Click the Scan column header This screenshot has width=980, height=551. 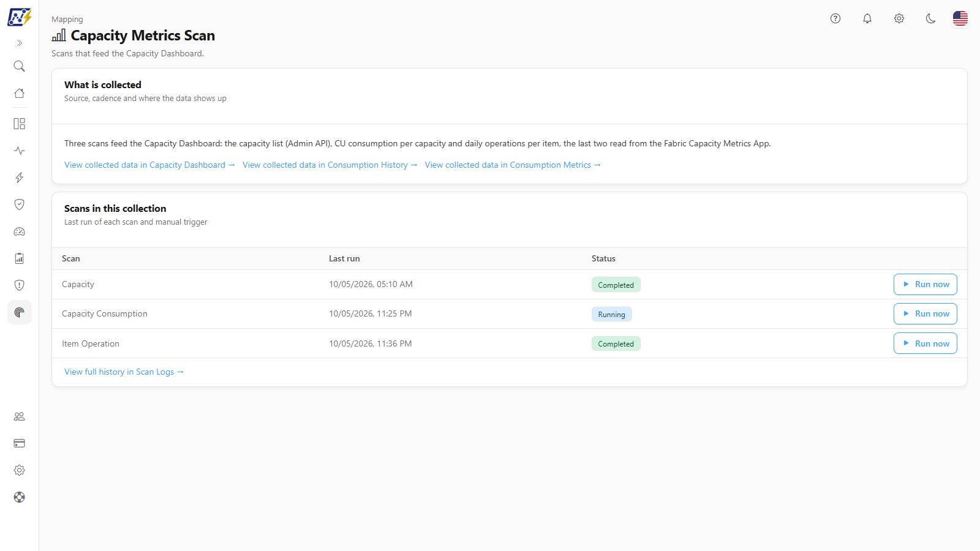71,258
